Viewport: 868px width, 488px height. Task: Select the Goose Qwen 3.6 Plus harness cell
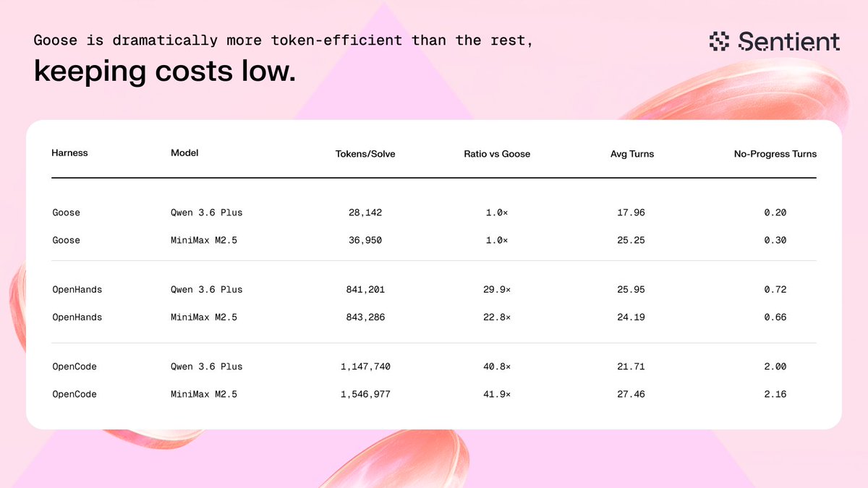point(67,213)
